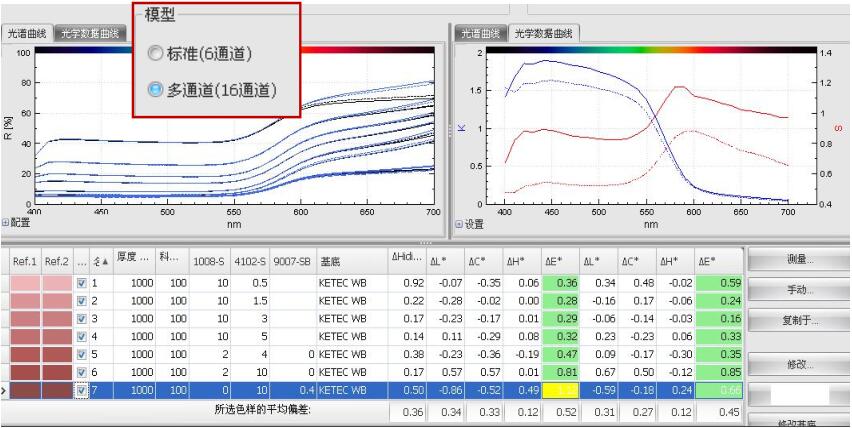Click the 基底 column header

[330, 258]
